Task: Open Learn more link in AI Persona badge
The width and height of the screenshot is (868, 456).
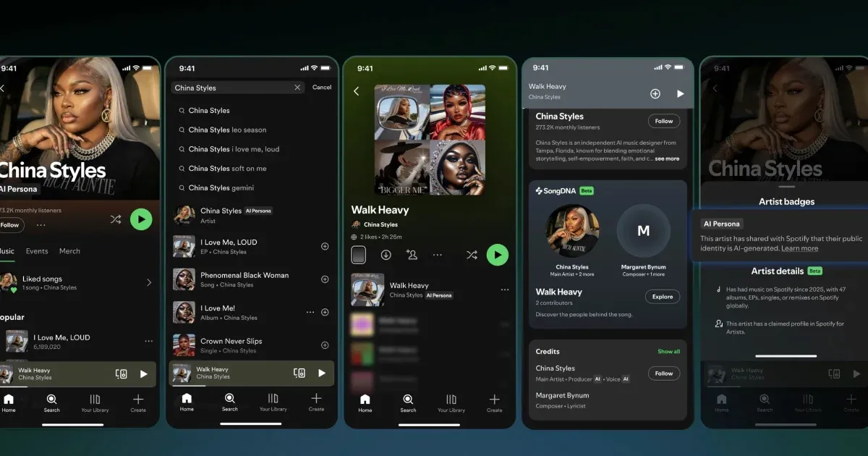Action: point(800,248)
